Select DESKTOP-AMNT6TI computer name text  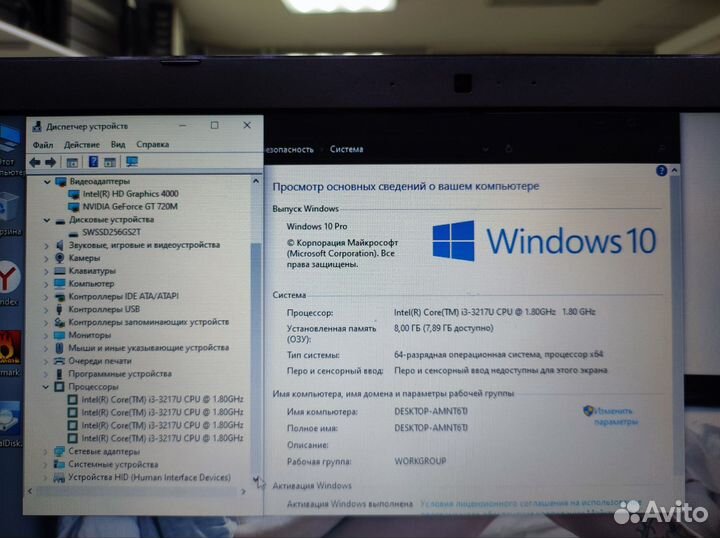click(431, 411)
